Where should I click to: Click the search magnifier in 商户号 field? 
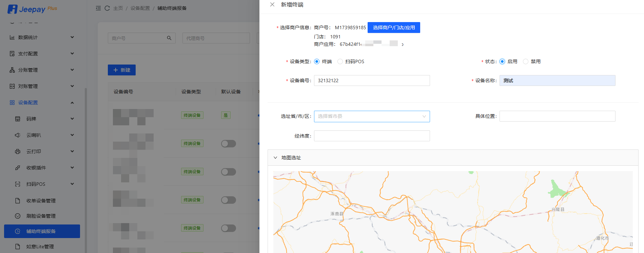click(x=169, y=38)
